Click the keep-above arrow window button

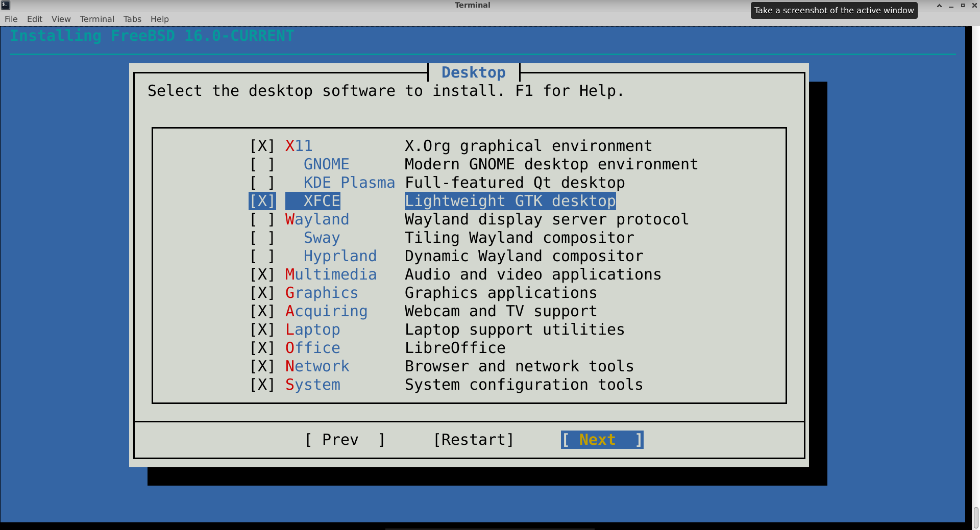coord(939,6)
